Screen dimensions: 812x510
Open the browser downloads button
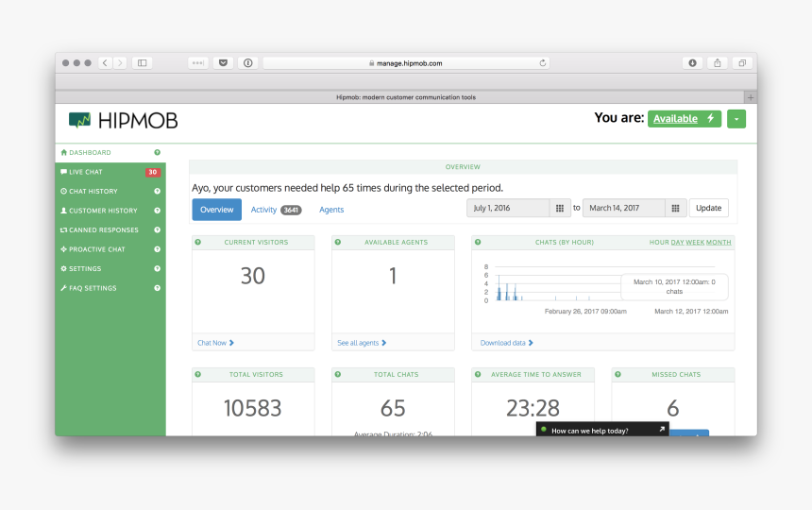(x=692, y=62)
